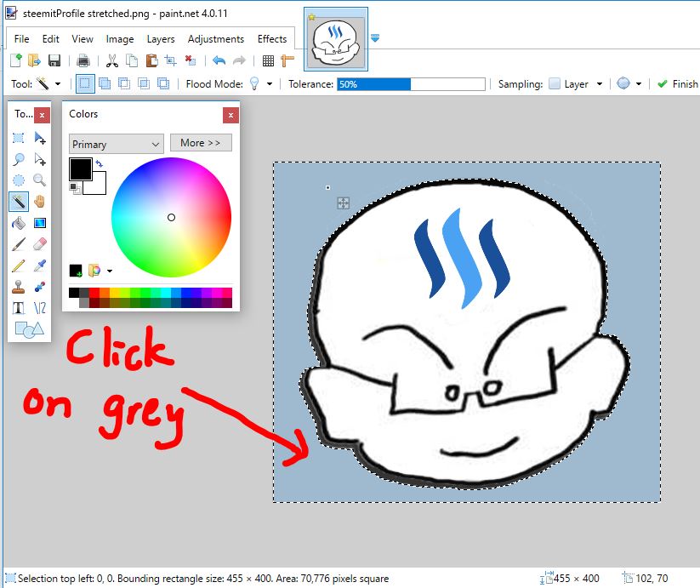Open the Sampling Layer dropdown arrow
The width and height of the screenshot is (700, 588).
600,84
